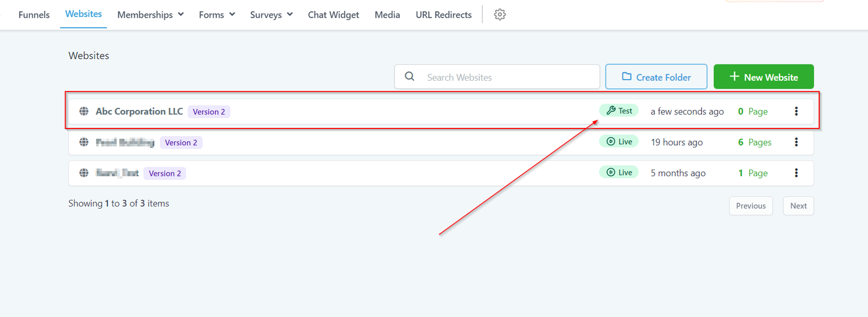Click the Test status badge
This screenshot has width=868, height=317.
619,111
